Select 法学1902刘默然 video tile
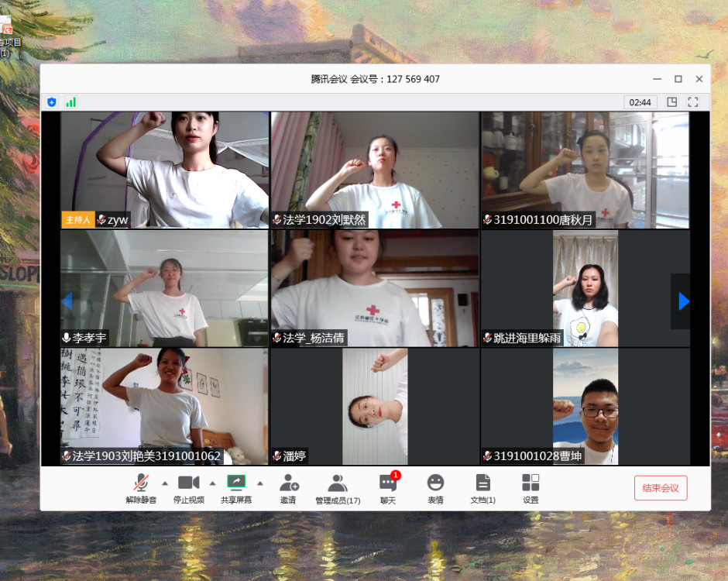The width and height of the screenshot is (728, 581). click(x=375, y=170)
